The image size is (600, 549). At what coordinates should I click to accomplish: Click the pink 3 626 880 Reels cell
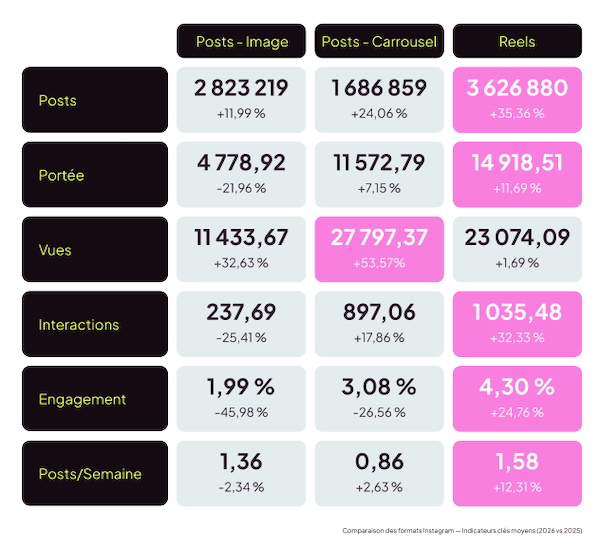coord(517,100)
